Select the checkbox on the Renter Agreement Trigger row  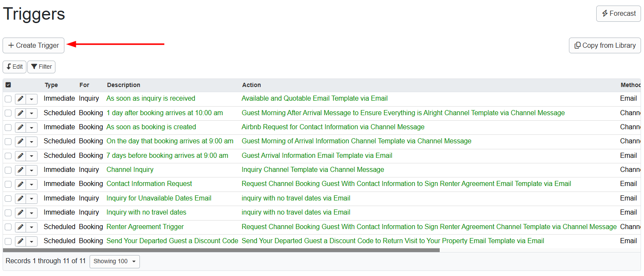coord(8,227)
